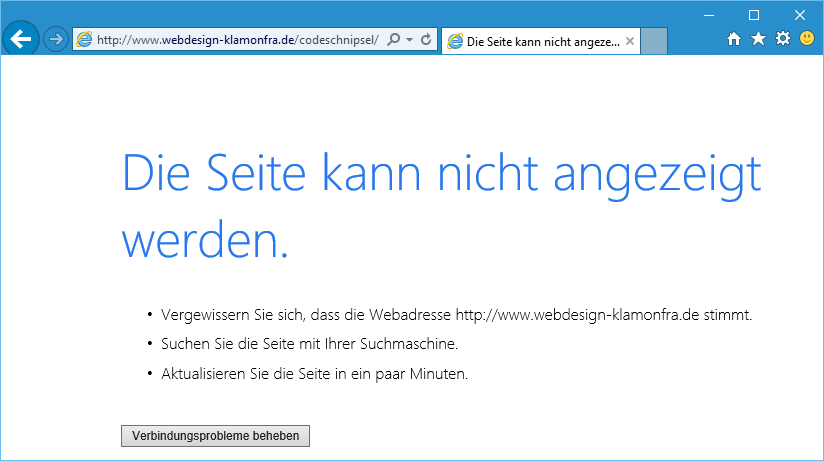Close the 'Die Seite kann nicht angeze...' tab
The height and width of the screenshot is (461, 824).
pyautogui.click(x=629, y=41)
